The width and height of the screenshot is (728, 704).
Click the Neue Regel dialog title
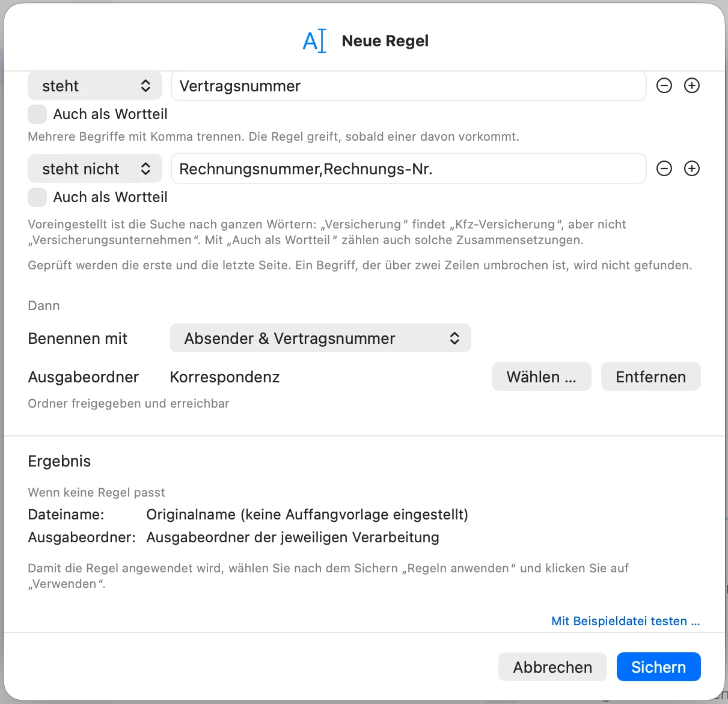pyautogui.click(x=385, y=41)
